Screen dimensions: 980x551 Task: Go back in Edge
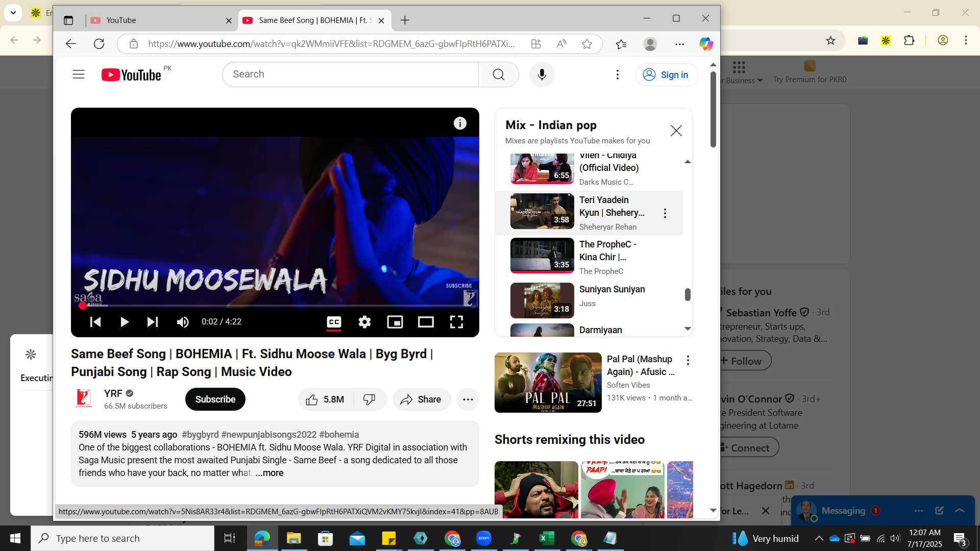click(71, 44)
